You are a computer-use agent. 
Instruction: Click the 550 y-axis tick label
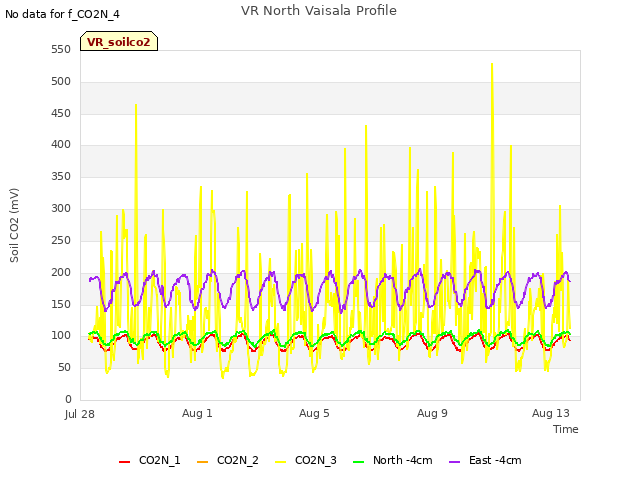click(x=61, y=50)
